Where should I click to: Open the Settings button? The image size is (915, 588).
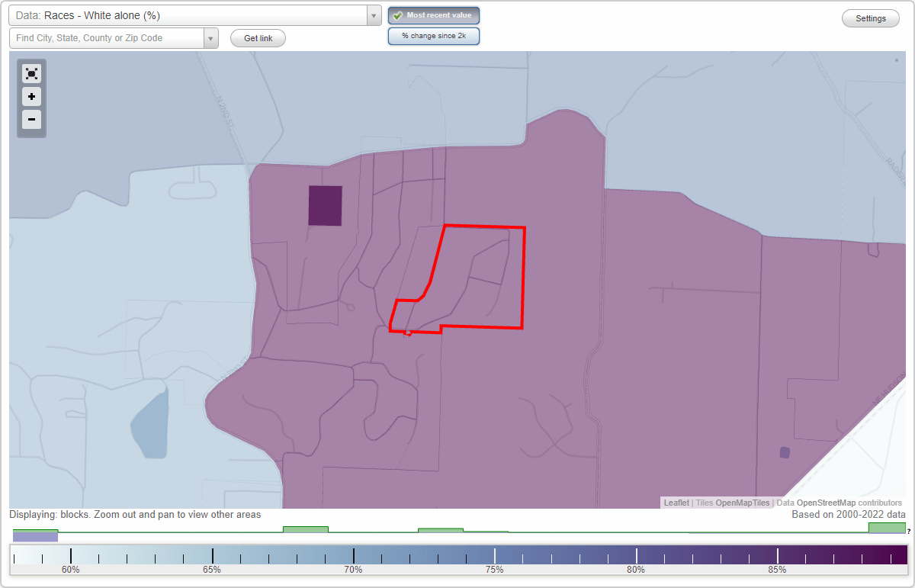(x=871, y=19)
